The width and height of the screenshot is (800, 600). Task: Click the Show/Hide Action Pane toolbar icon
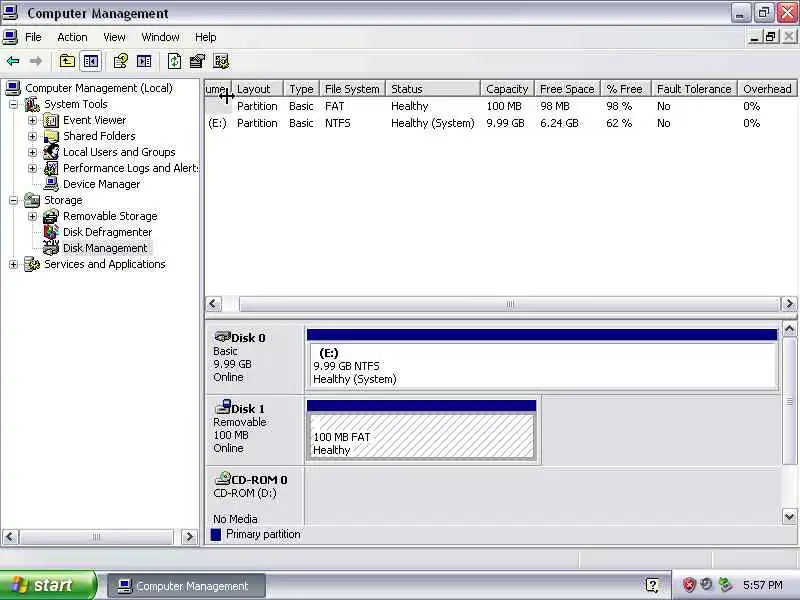pyautogui.click(x=144, y=62)
